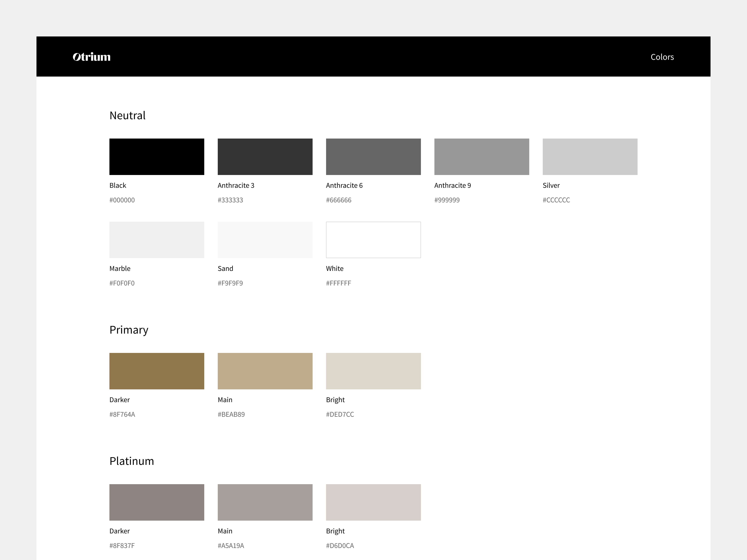This screenshot has height=560, width=747.
Task: Choose the Platinum Main swatch
Action: [x=265, y=502]
